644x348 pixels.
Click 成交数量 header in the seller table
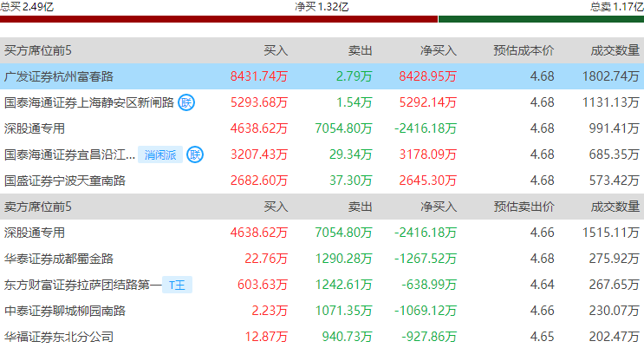coord(615,207)
